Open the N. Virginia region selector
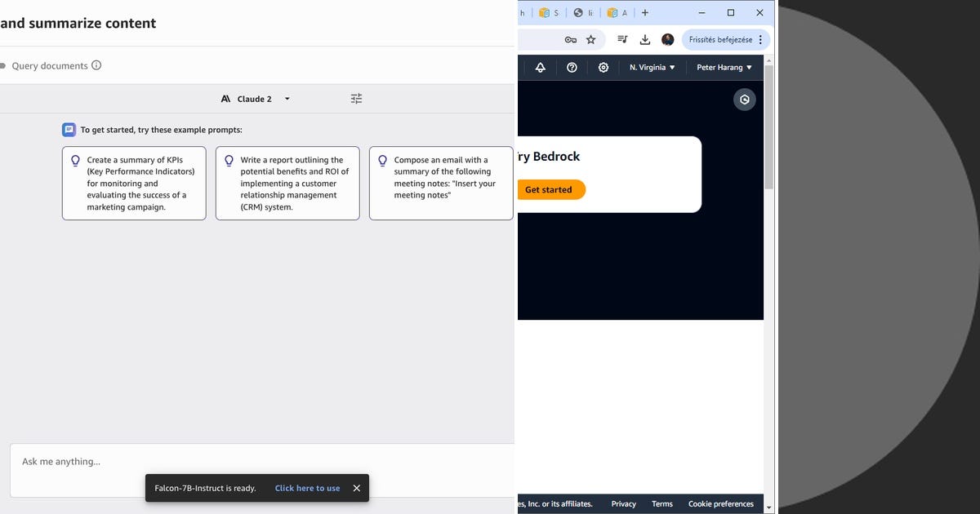The image size is (980, 514). click(652, 68)
